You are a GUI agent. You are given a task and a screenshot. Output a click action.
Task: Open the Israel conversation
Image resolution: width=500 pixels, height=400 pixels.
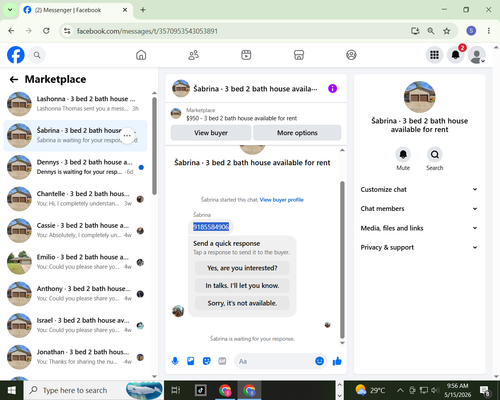click(75, 325)
